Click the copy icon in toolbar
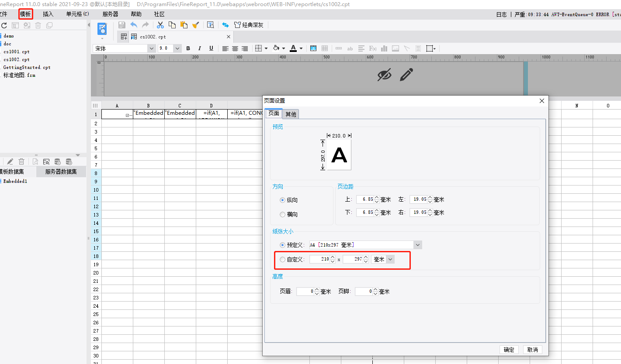The width and height of the screenshot is (621, 364). 172,25
